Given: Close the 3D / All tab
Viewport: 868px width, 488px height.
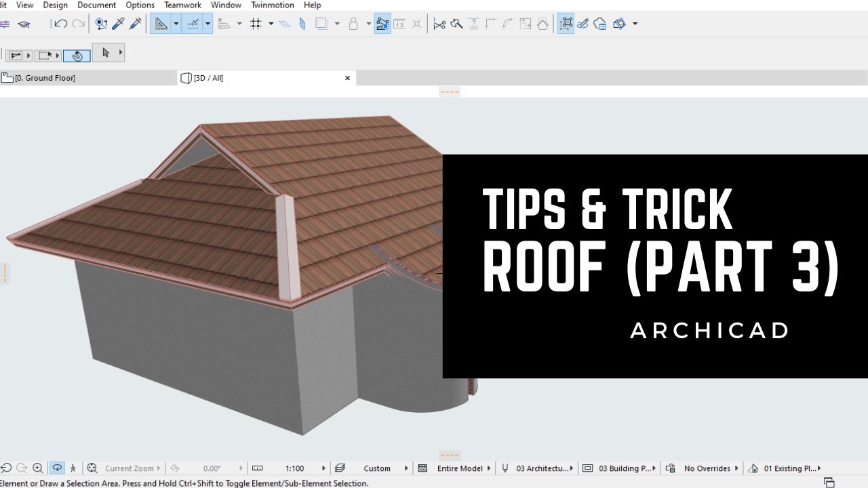Looking at the screenshot, I should click(x=348, y=78).
